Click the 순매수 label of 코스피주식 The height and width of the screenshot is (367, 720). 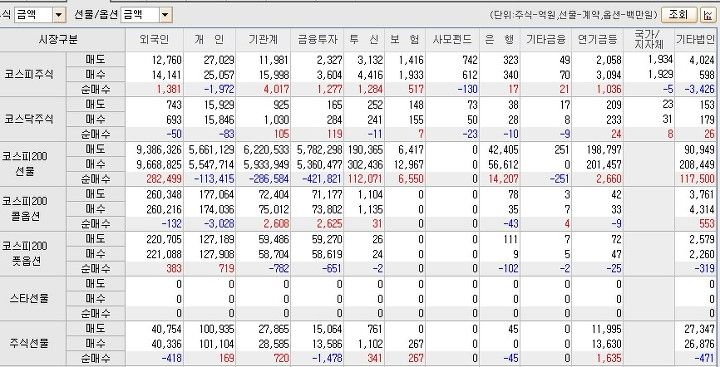pos(96,89)
